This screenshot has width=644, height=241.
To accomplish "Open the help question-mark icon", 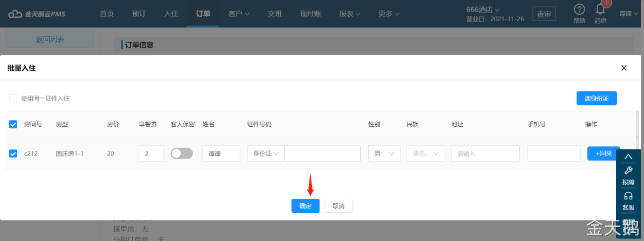I will tap(579, 10).
